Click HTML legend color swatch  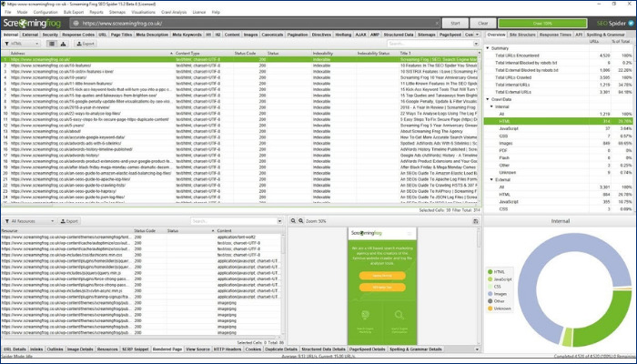click(x=490, y=272)
